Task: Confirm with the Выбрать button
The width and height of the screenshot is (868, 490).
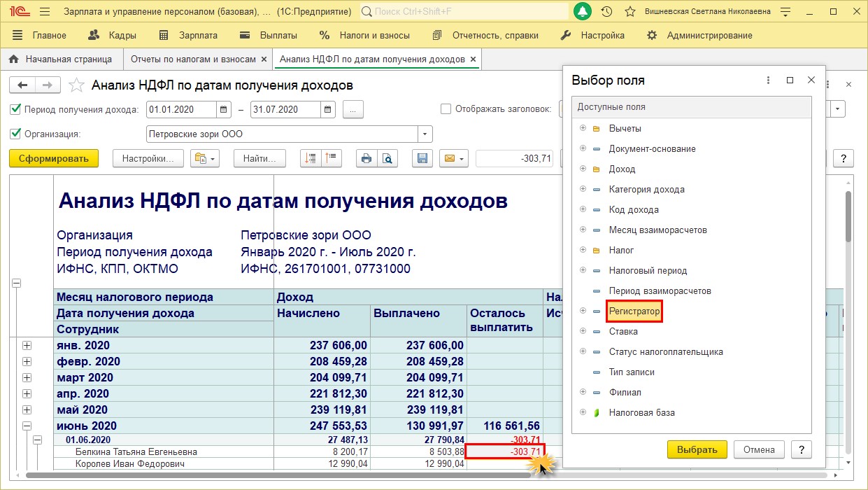Action: pyautogui.click(x=697, y=449)
